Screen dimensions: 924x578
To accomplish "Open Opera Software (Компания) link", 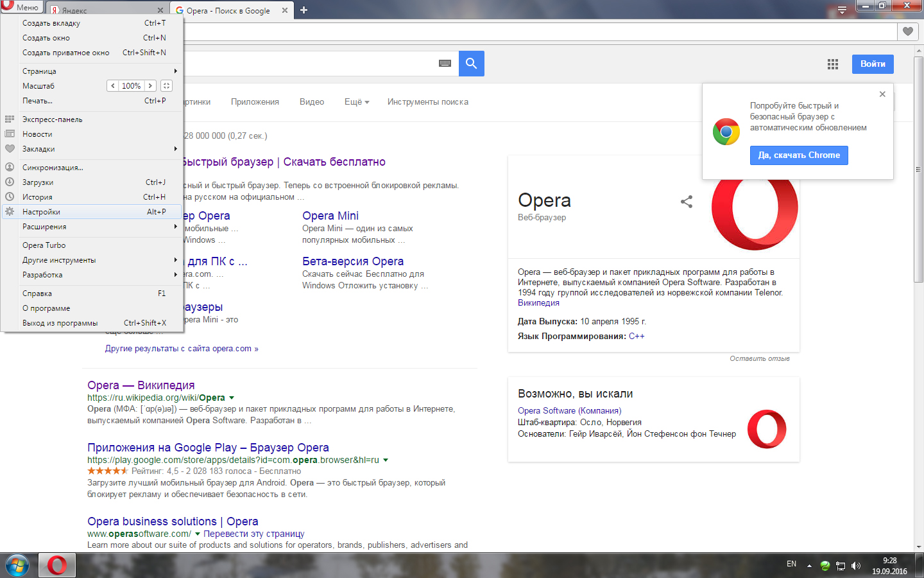I will (569, 411).
